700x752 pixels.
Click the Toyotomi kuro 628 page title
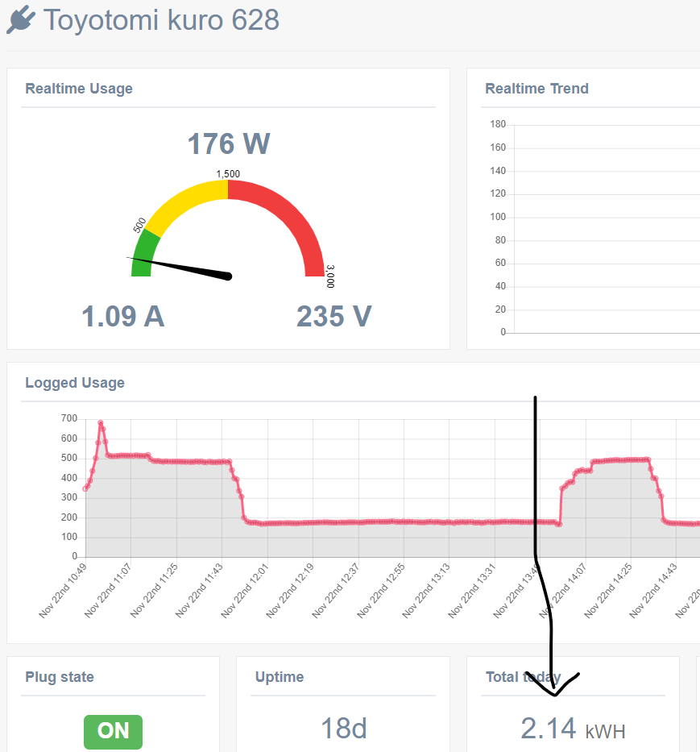pyautogui.click(x=161, y=20)
